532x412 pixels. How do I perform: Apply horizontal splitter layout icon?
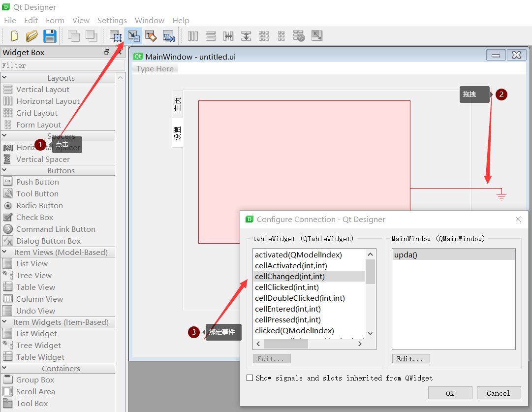(x=228, y=36)
